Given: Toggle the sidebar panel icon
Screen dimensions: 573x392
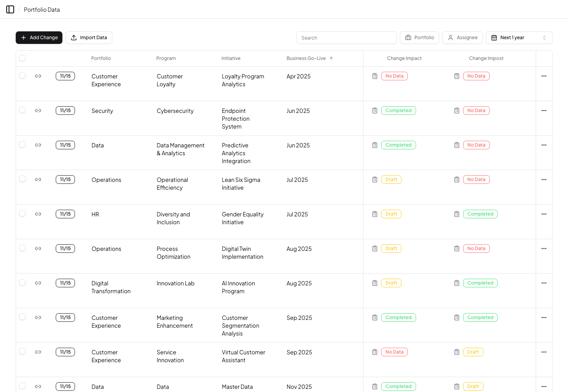Looking at the screenshot, I should [x=10, y=9].
